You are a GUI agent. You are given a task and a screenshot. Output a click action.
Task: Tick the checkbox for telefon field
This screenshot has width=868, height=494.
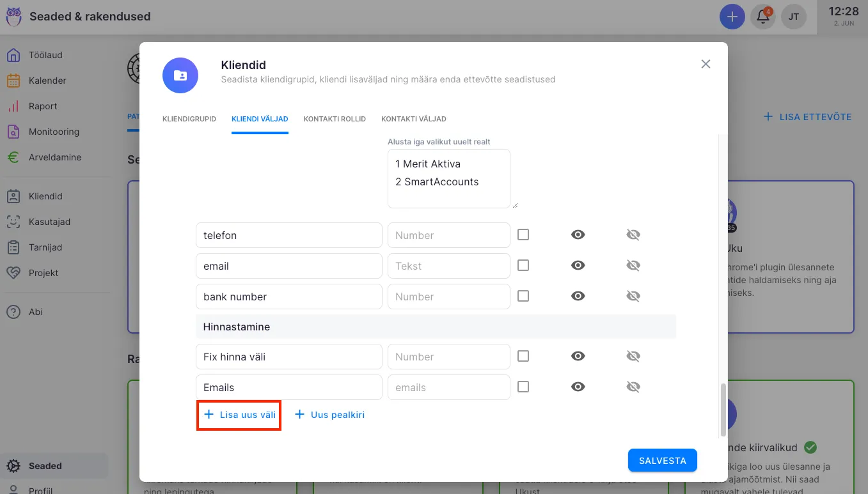click(x=523, y=235)
